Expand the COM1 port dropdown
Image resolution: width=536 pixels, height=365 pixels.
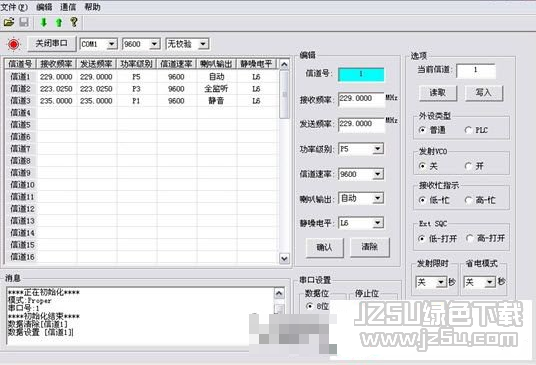[x=111, y=44]
